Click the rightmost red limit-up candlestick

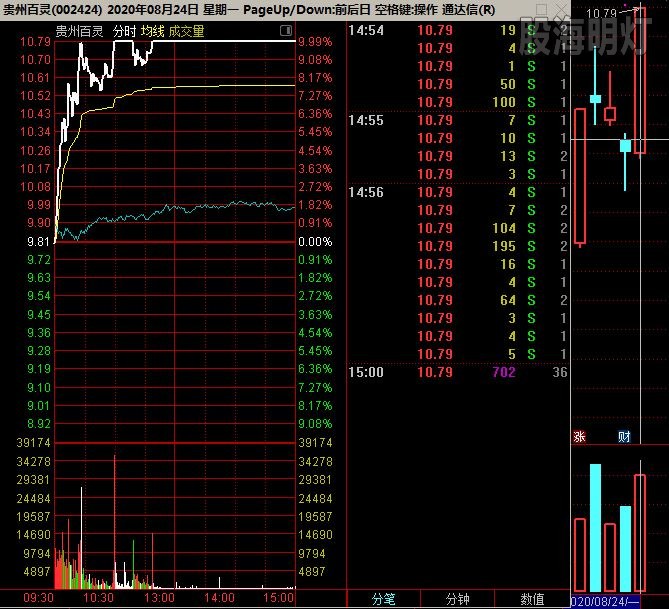tap(640, 81)
